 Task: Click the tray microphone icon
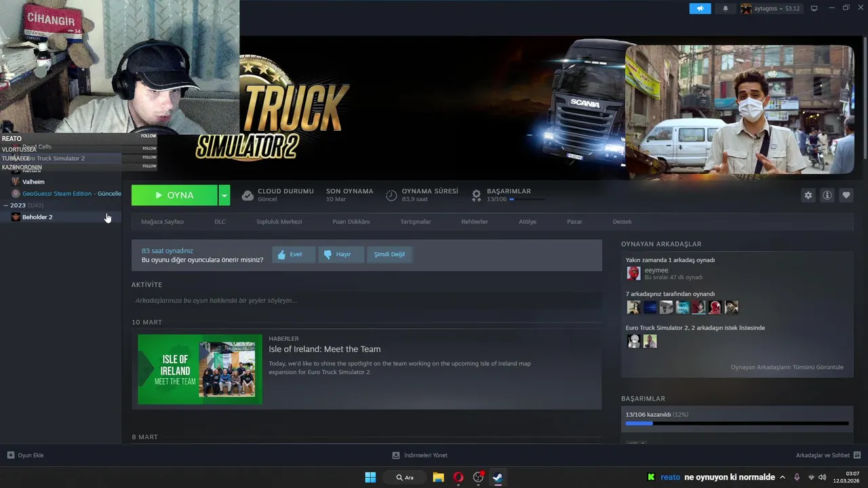click(x=797, y=477)
